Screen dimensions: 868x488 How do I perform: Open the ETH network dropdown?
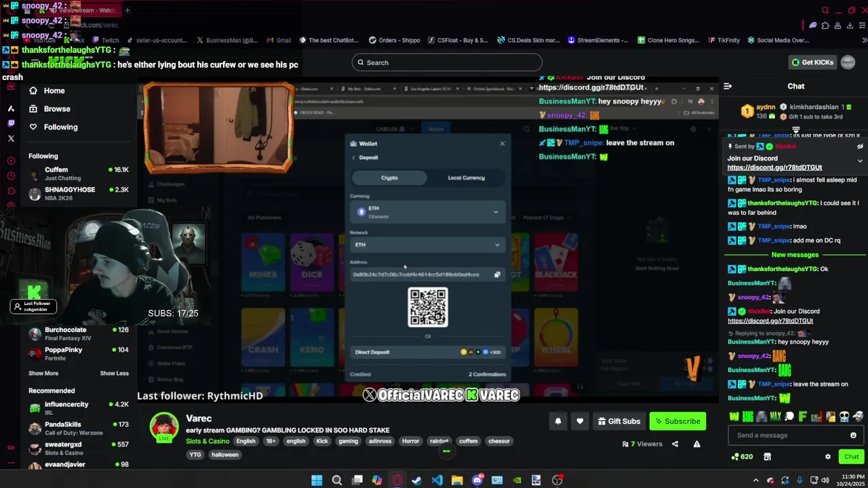(428, 245)
